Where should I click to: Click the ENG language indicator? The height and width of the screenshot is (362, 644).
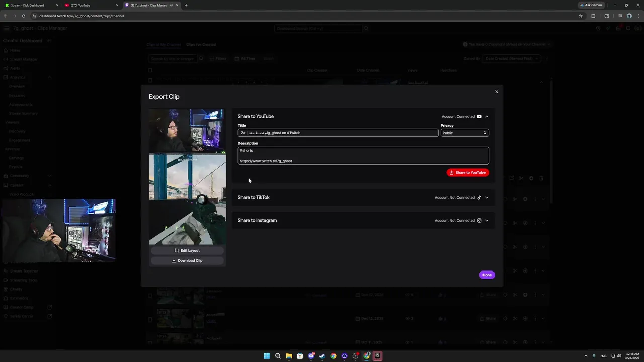603,356
